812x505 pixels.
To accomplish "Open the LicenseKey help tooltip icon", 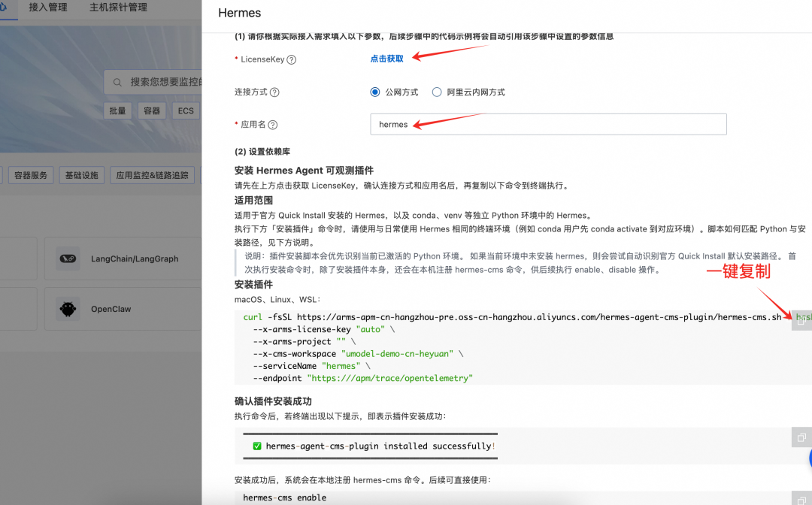I will pyautogui.click(x=292, y=59).
